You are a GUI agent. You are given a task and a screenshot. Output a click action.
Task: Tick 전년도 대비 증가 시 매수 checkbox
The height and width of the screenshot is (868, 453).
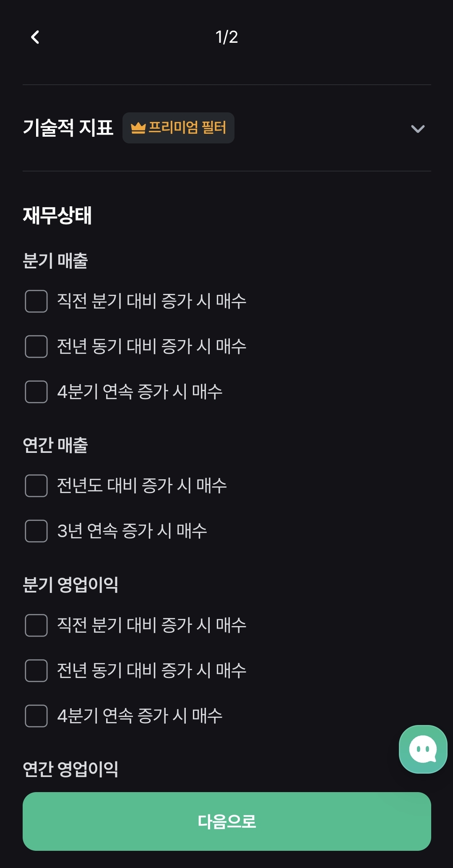pos(36,486)
